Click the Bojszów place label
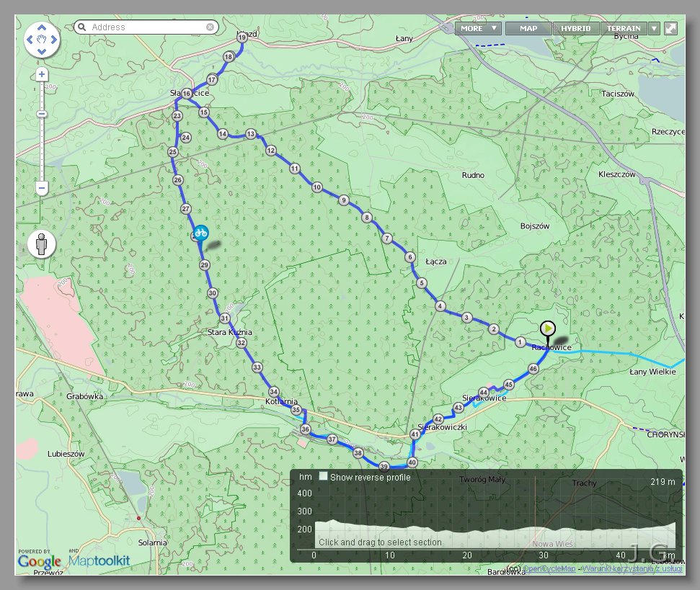This screenshot has height=590, width=700. pyautogui.click(x=535, y=226)
